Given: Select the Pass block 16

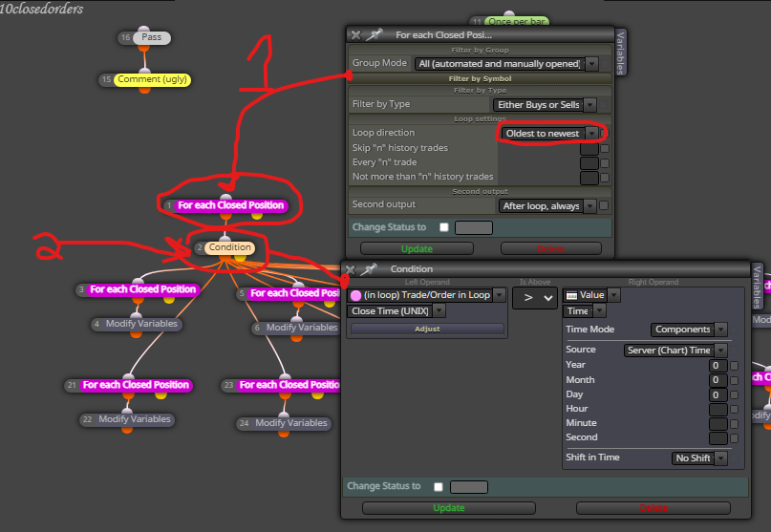Looking at the screenshot, I should tap(152, 37).
